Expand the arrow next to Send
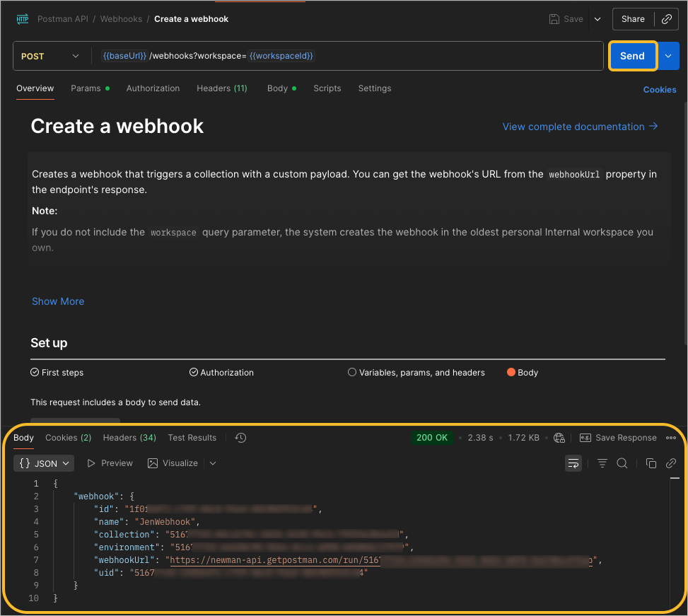The height and width of the screenshot is (616, 688). click(668, 56)
